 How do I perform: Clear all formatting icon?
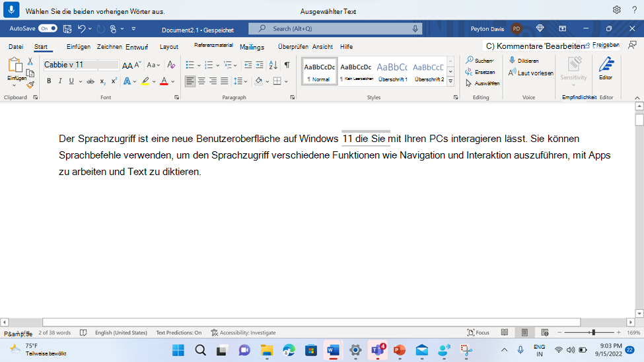coord(171,65)
